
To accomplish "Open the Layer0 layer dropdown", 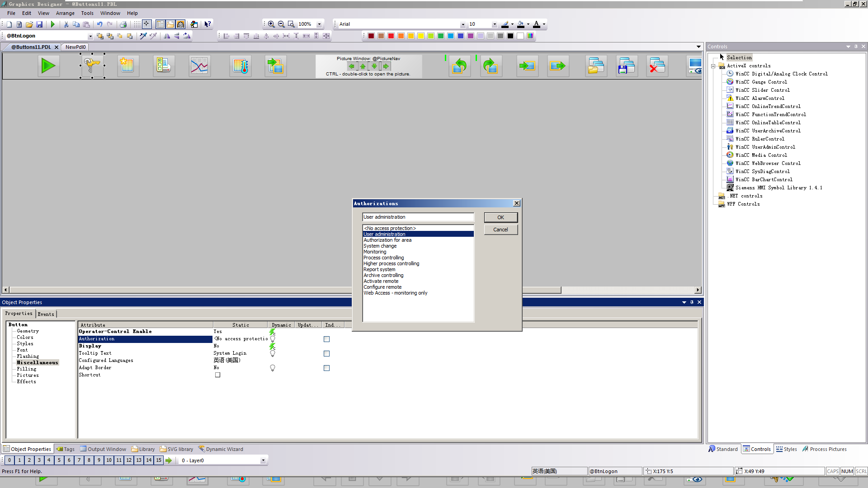I will point(263,460).
